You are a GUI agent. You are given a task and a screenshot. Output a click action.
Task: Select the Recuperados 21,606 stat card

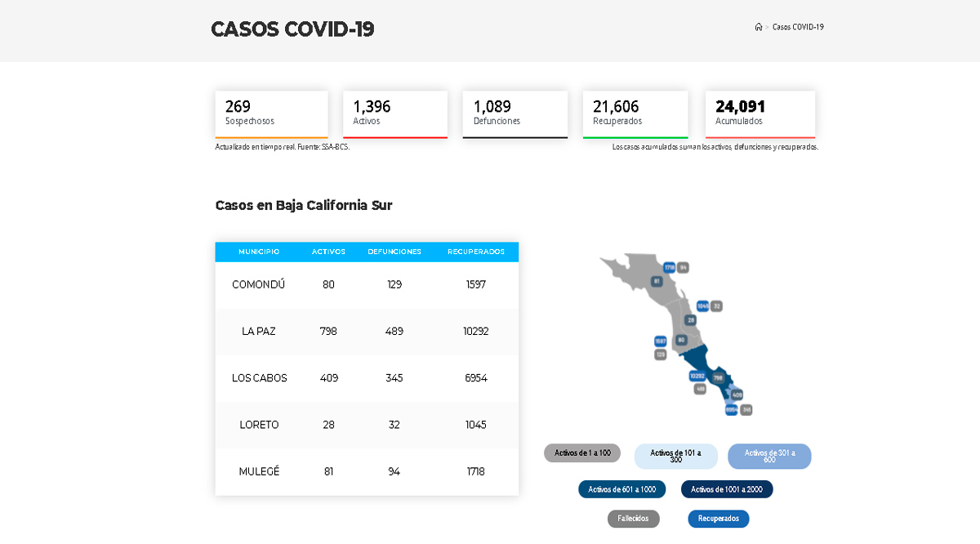pyautogui.click(x=635, y=114)
